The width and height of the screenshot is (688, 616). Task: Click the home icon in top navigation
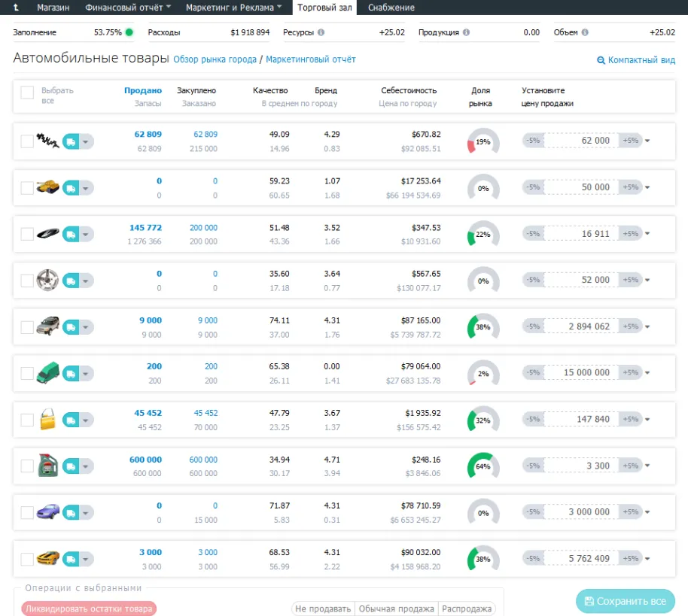click(x=17, y=7)
